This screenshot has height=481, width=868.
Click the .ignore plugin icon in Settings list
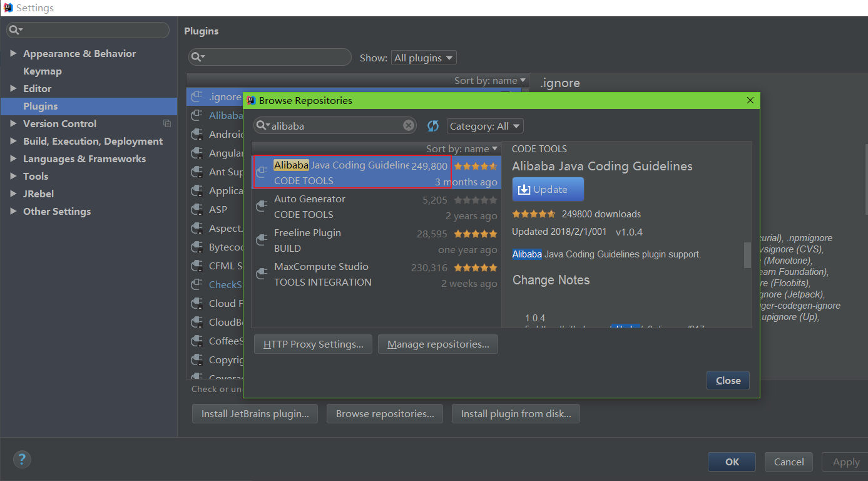pos(197,96)
